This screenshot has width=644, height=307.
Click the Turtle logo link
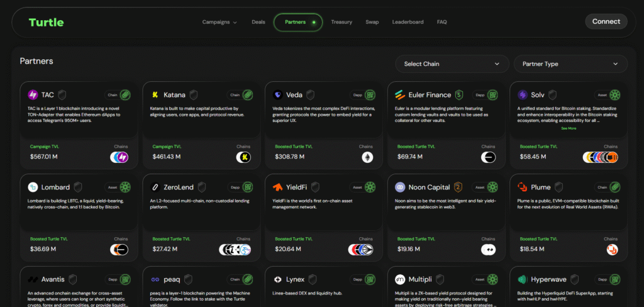pyautogui.click(x=46, y=22)
